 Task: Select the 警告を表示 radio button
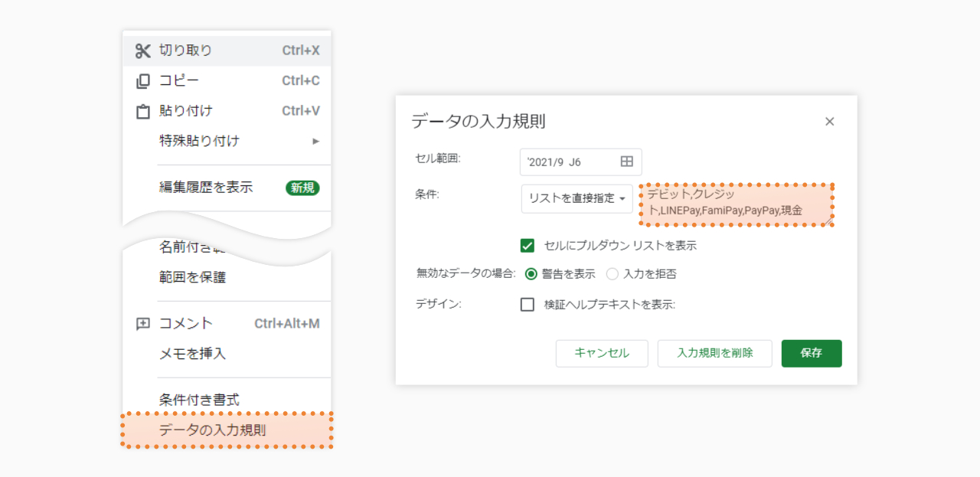531,274
